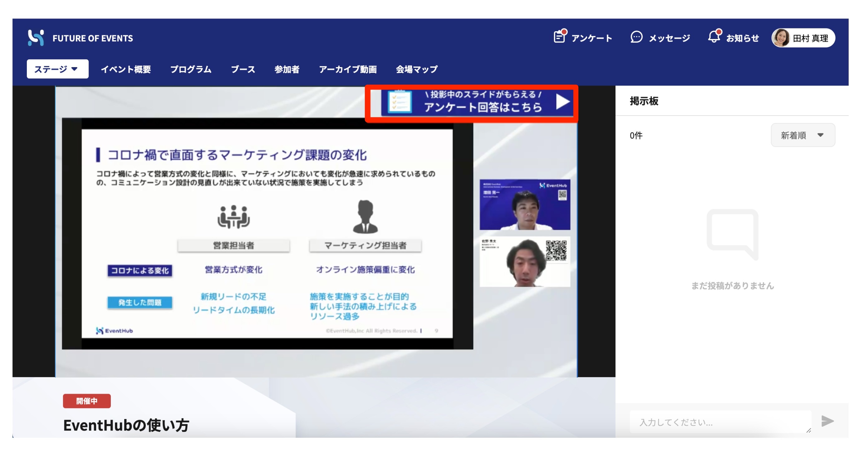The image size is (868, 449).
Task: Open the 参加者 menu item
Action: pyautogui.click(x=287, y=69)
